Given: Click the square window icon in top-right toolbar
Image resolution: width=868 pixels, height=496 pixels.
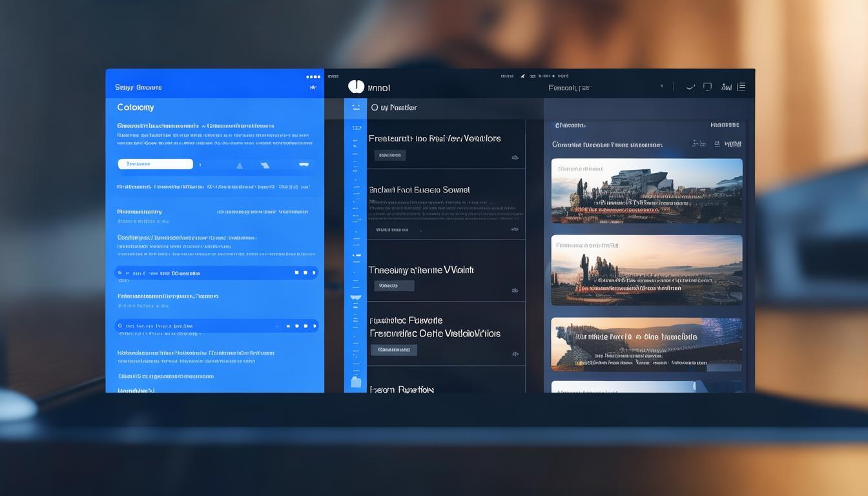Looking at the screenshot, I should [707, 87].
